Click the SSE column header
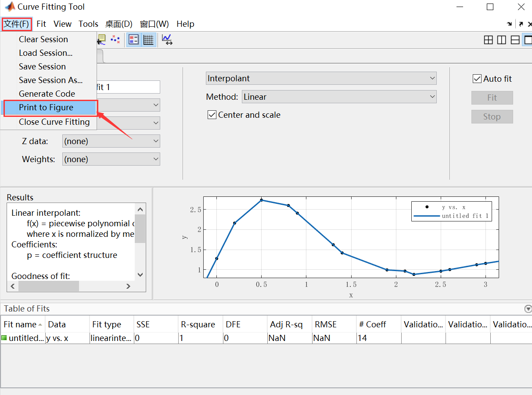The height and width of the screenshot is (395, 532). pos(156,324)
